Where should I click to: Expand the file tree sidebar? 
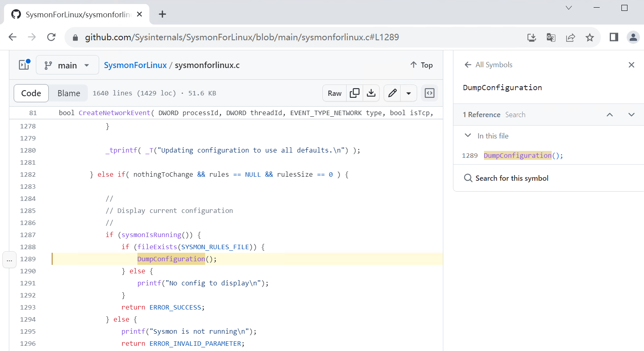[24, 65]
